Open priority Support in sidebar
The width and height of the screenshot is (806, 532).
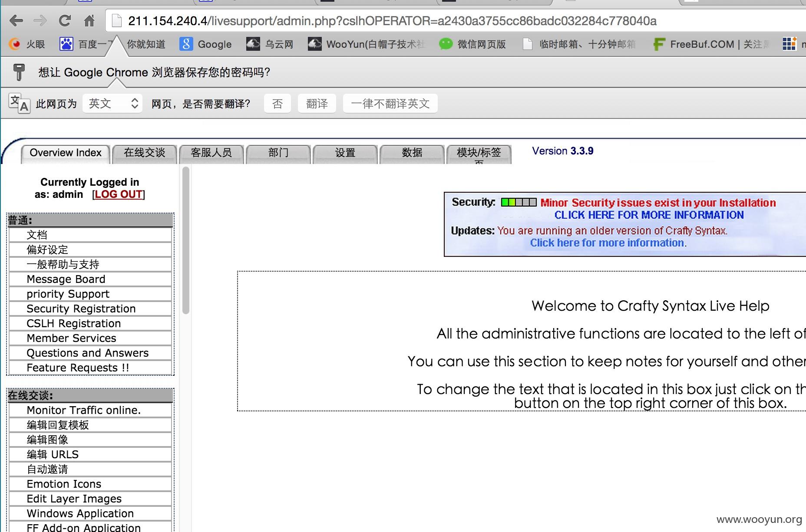click(x=90, y=294)
